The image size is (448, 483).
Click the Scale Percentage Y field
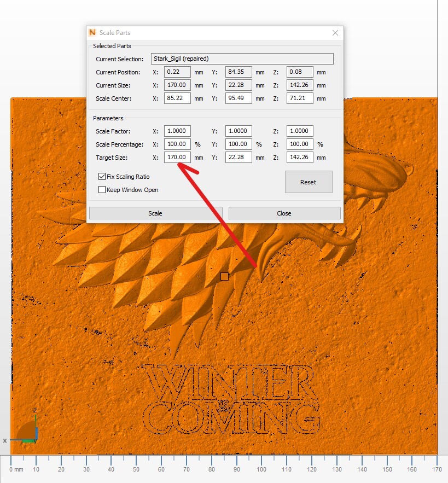tap(238, 144)
